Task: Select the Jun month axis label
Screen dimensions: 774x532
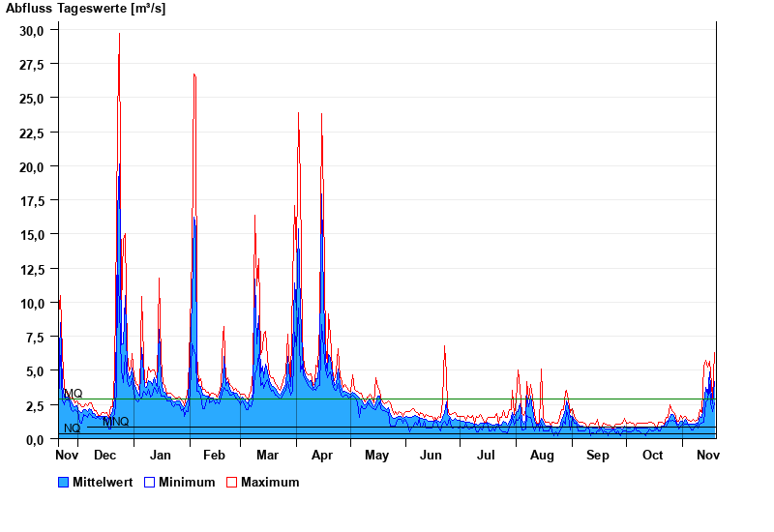Action: click(432, 455)
